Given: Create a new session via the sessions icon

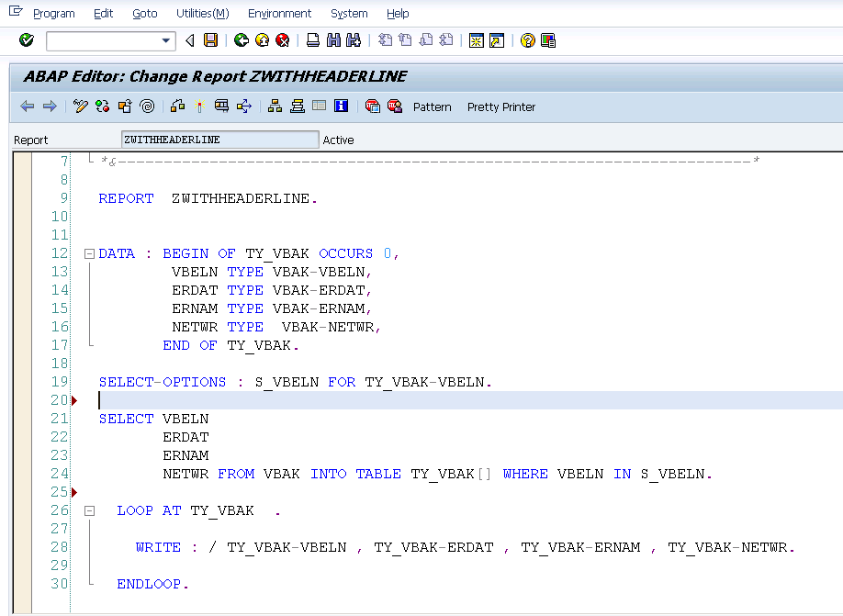Looking at the screenshot, I should pyautogui.click(x=476, y=40).
